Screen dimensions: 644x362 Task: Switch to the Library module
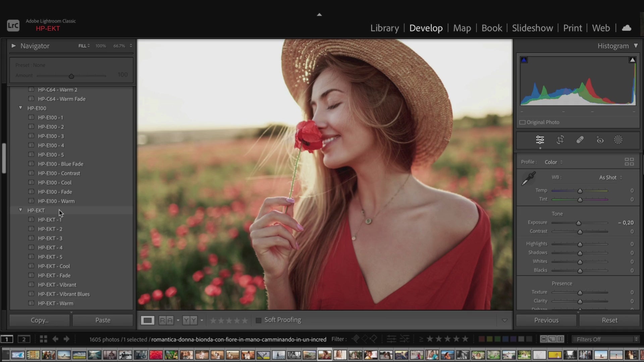(x=384, y=28)
